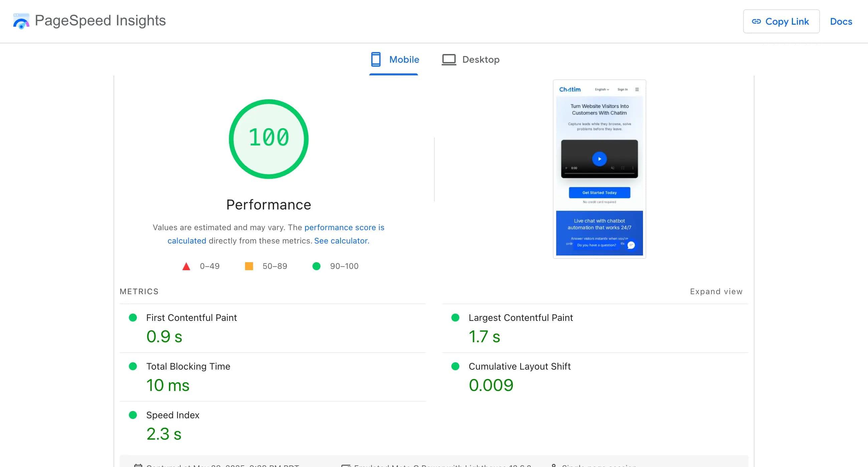Click the red triangle icon for 0–49 range
This screenshot has height=467, width=868.
(186, 266)
